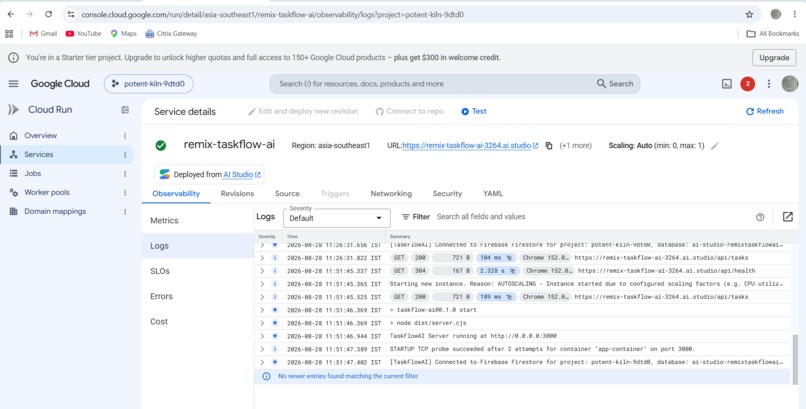View site information icon in address bar
This screenshot has width=806, height=409.
click(x=71, y=14)
